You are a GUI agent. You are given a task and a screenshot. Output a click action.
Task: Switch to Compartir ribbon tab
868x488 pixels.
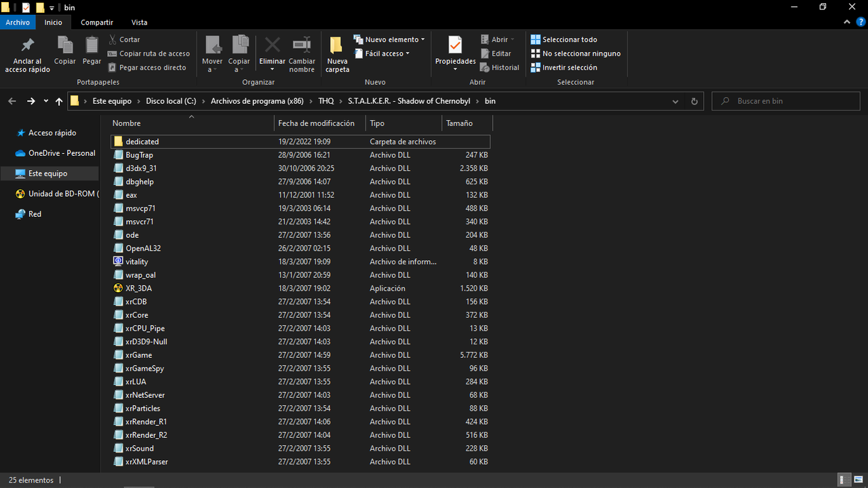click(97, 22)
